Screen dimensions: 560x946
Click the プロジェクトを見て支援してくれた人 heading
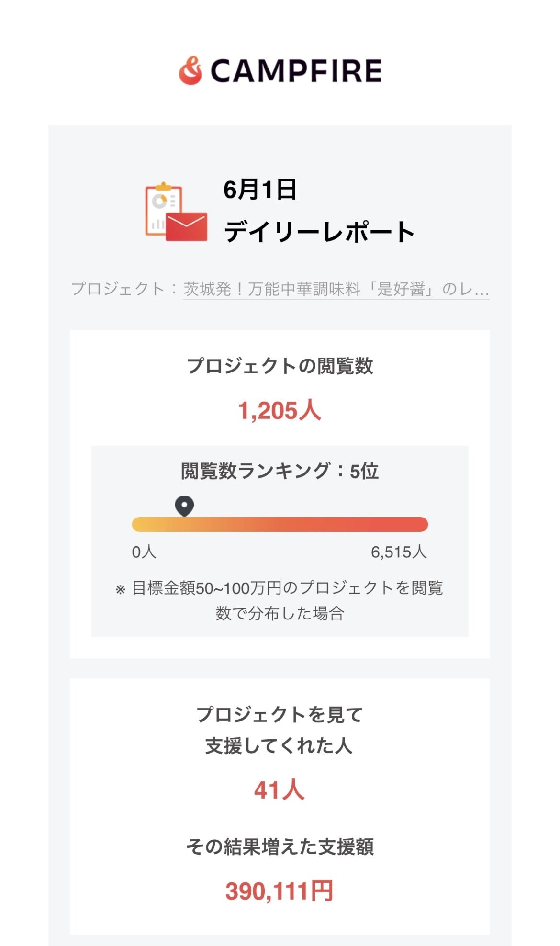click(x=280, y=730)
